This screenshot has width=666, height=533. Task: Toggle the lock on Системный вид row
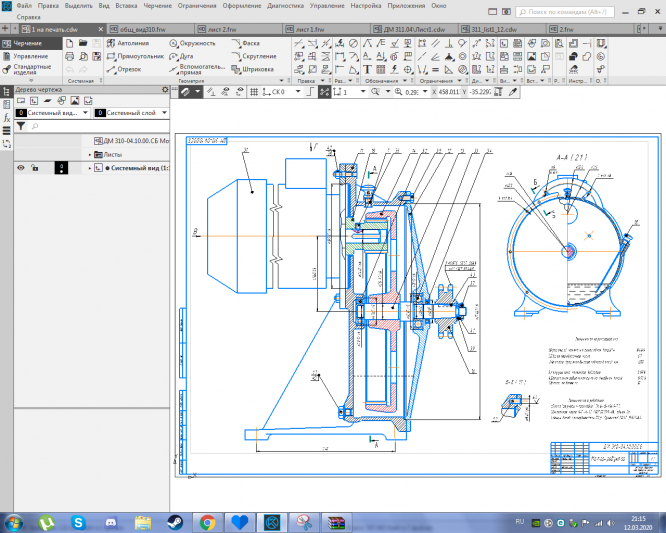point(35,168)
